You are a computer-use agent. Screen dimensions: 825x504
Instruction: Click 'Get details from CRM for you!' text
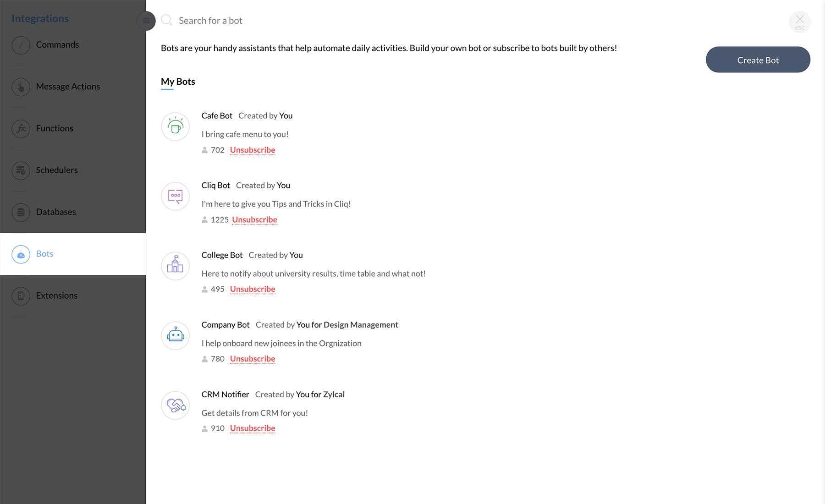pos(254,413)
